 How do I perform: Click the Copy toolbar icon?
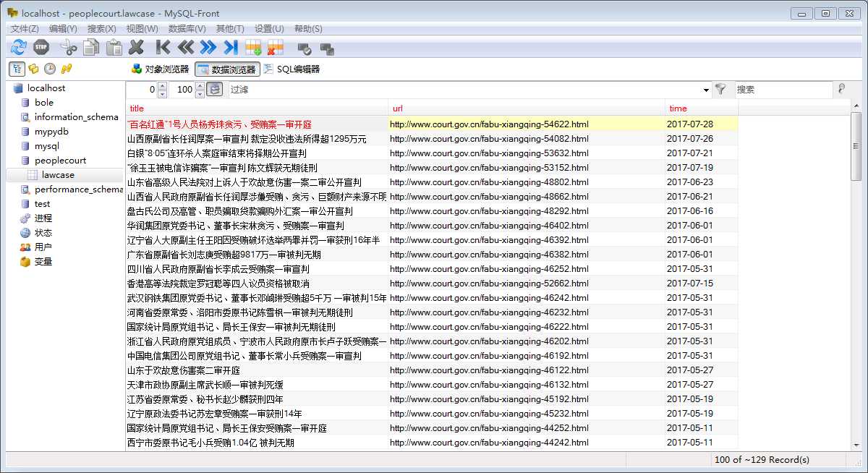pos(91,48)
